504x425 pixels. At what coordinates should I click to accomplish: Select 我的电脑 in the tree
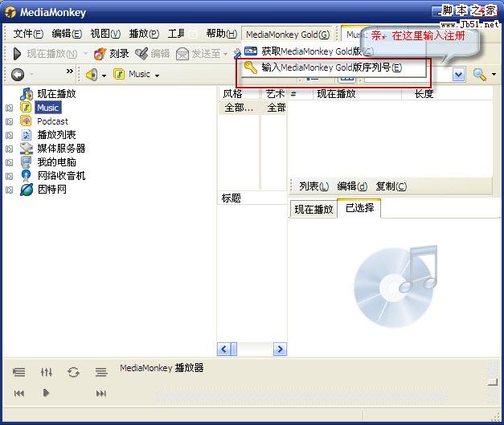pyautogui.click(x=56, y=162)
